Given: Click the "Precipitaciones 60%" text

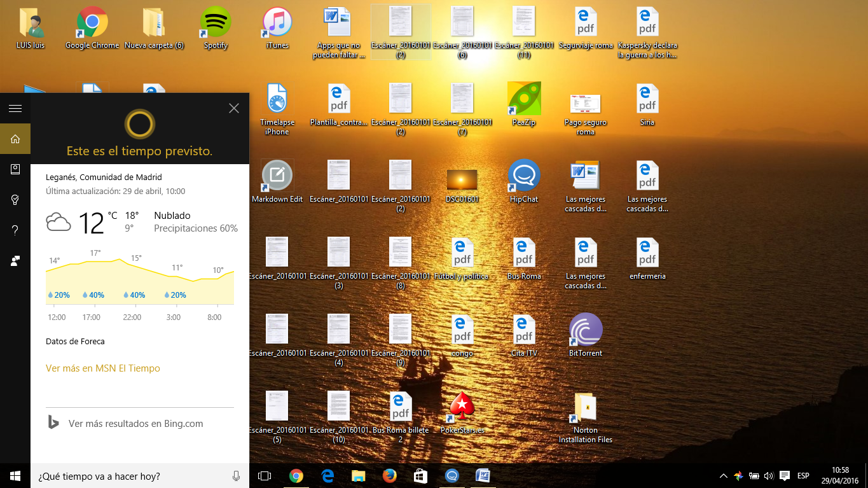Looking at the screenshot, I should (196, 228).
